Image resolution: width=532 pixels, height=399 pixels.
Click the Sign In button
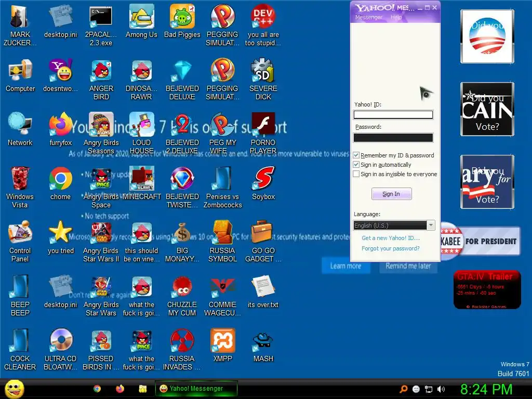tap(392, 194)
